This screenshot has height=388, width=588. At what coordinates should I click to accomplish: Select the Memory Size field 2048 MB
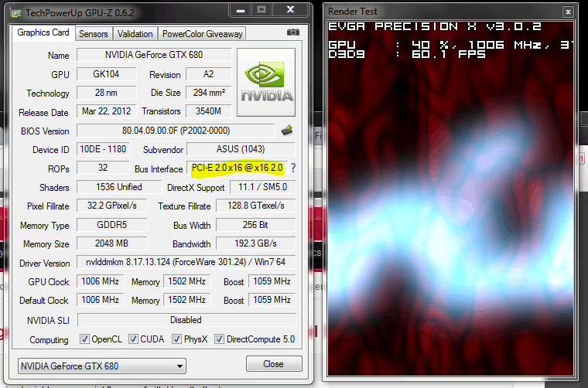pyautogui.click(x=111, y=243)
